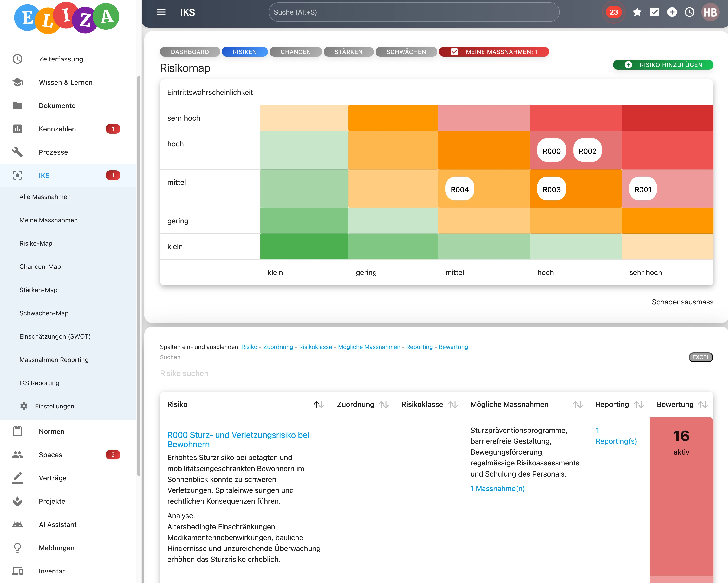Screen dimensions: 728x583
Task: Open the Dashboard tab
Action: [x=190, y=52]
